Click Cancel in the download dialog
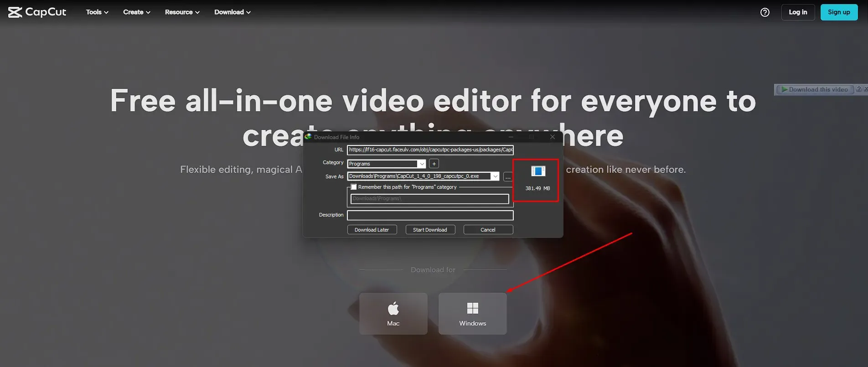868x367 pixels. click(488, 230)
